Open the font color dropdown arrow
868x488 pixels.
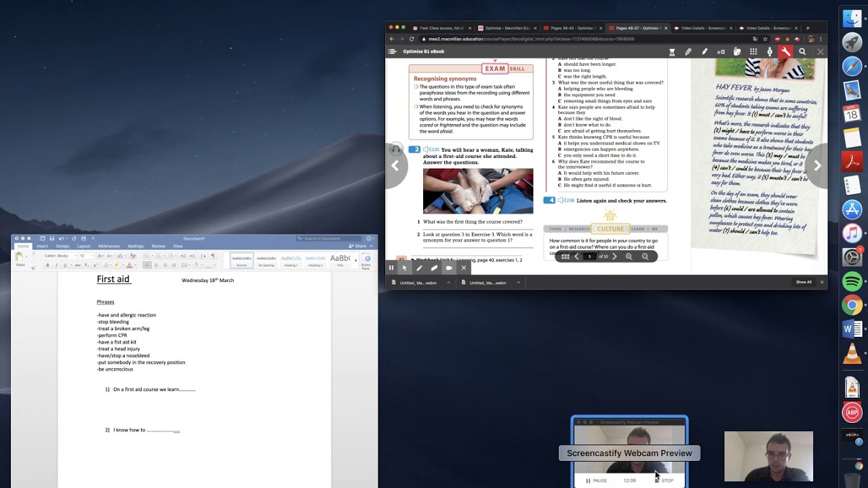[136, 265]
